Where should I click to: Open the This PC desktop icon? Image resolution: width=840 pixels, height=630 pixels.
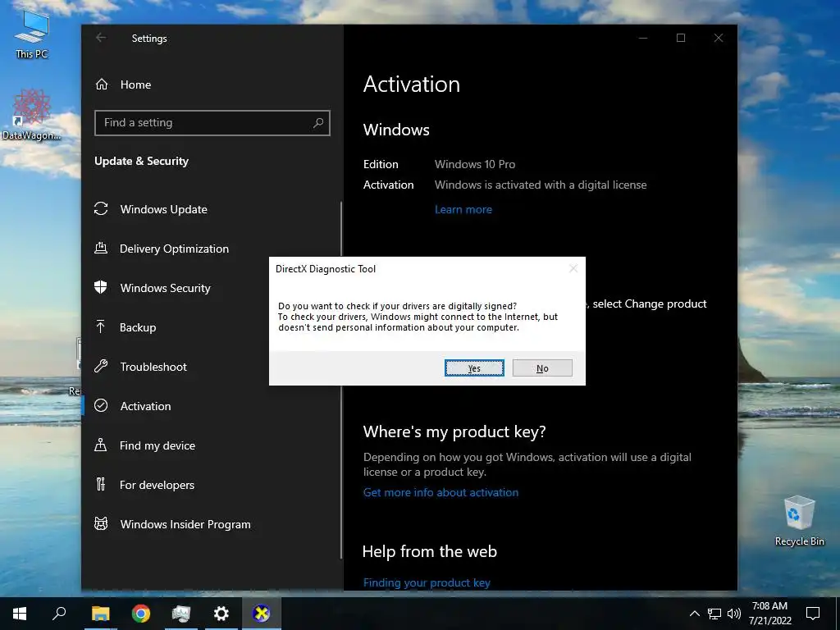click(32, 34)
